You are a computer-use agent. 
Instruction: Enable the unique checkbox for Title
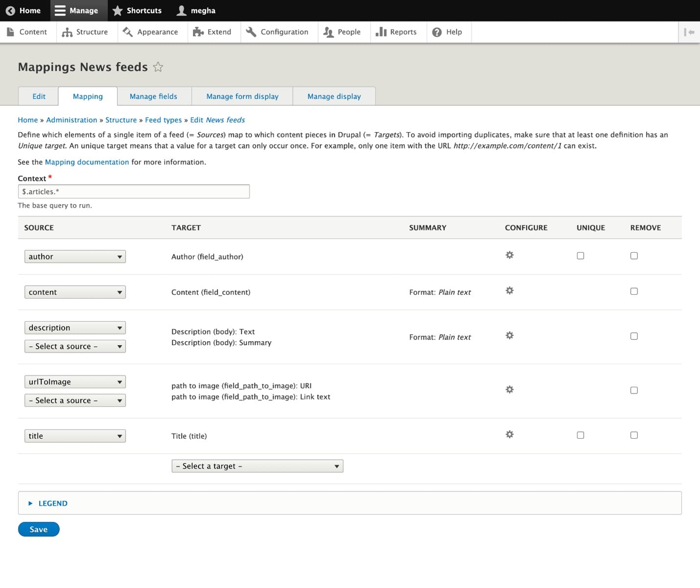pyautogui.click(x=580, y=435)
